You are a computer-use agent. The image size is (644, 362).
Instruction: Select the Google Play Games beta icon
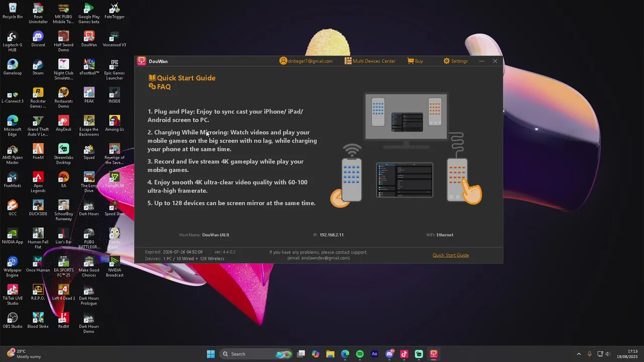tap(89, 14)
